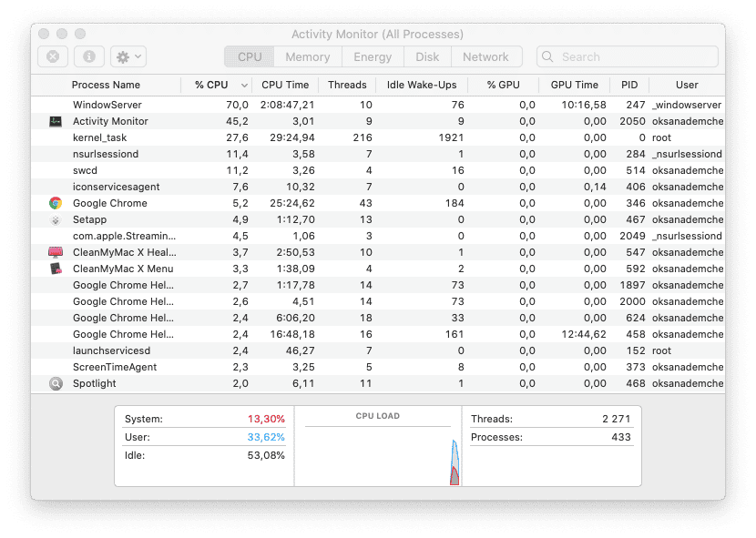Screen dimensions: 756x538
Task: Sort by % GPU column
Action: coord(503,85)
